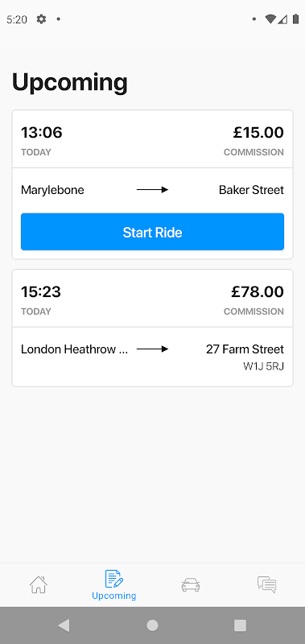Open the chat messages tab icon
The width and height of the screenshot is (305, 644).
point(267,584)
